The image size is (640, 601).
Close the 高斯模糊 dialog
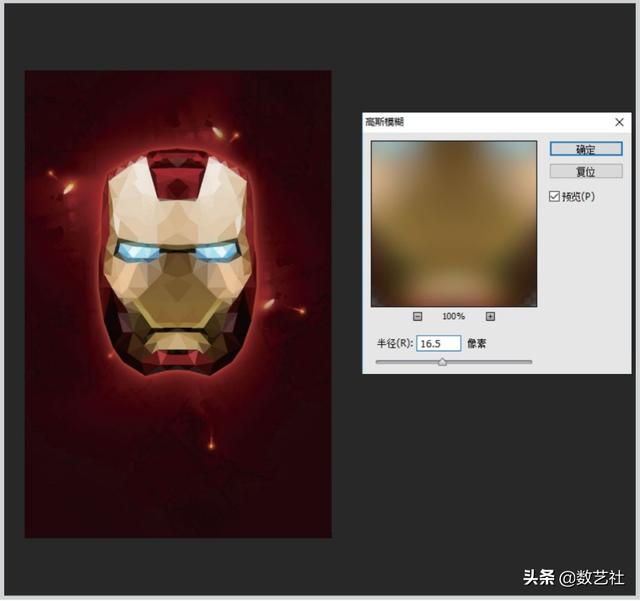point(619,122)
